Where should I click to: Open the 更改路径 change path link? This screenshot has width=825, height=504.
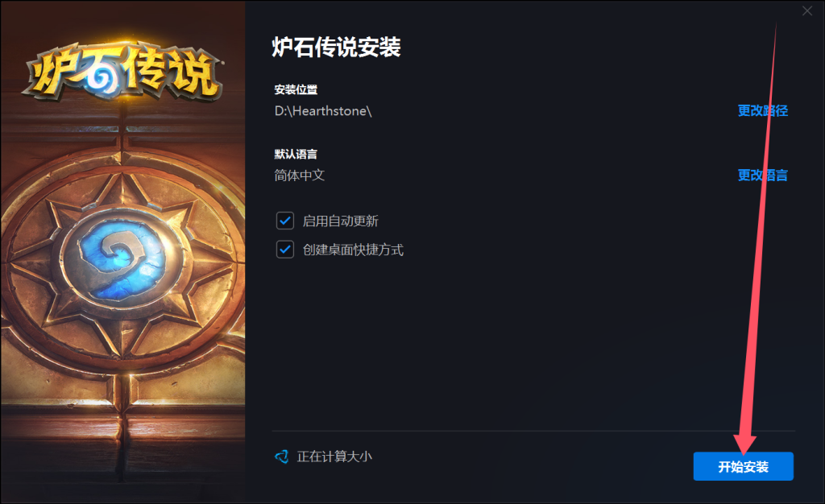(x=762, y=110)
